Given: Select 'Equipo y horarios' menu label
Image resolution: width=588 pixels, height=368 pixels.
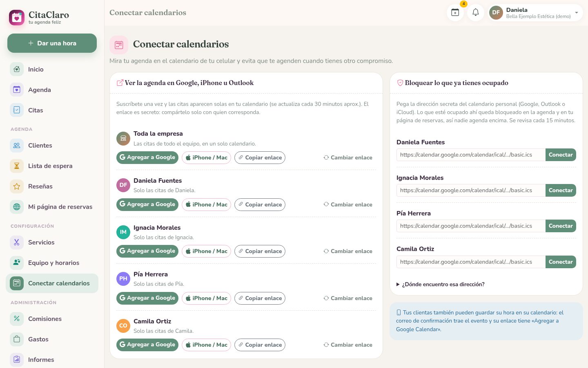Looking at the screenshot, I should [53, 263].
